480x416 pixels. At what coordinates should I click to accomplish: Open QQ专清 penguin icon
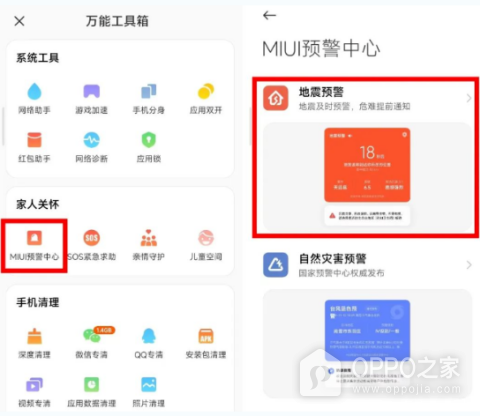(x=149, y=336)
